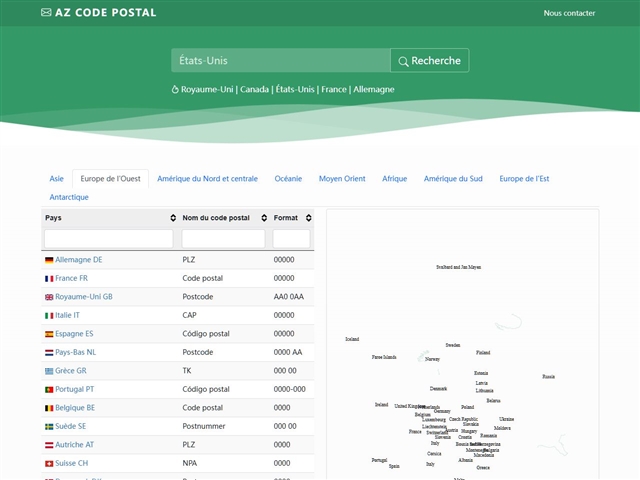Select the Amérique du Sud tab
This screenshot has height=480, width=640.
453,179
